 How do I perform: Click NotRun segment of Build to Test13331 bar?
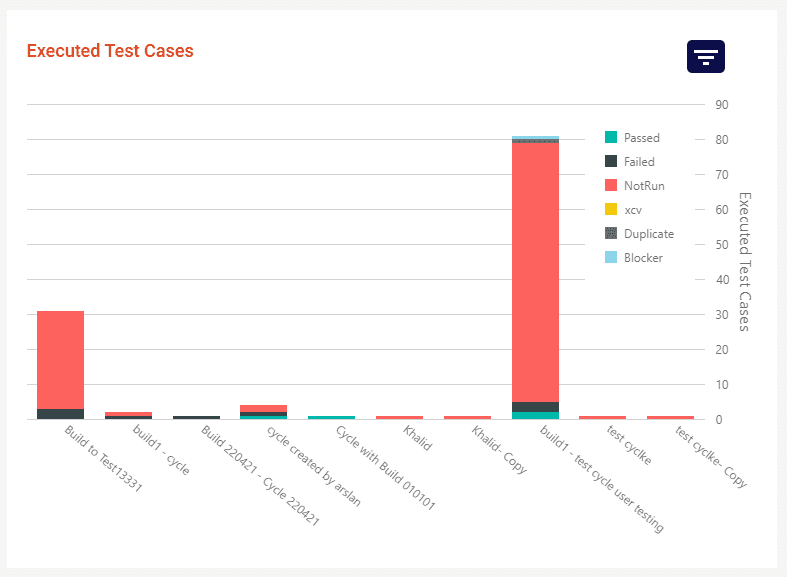(x=60, y=360)
